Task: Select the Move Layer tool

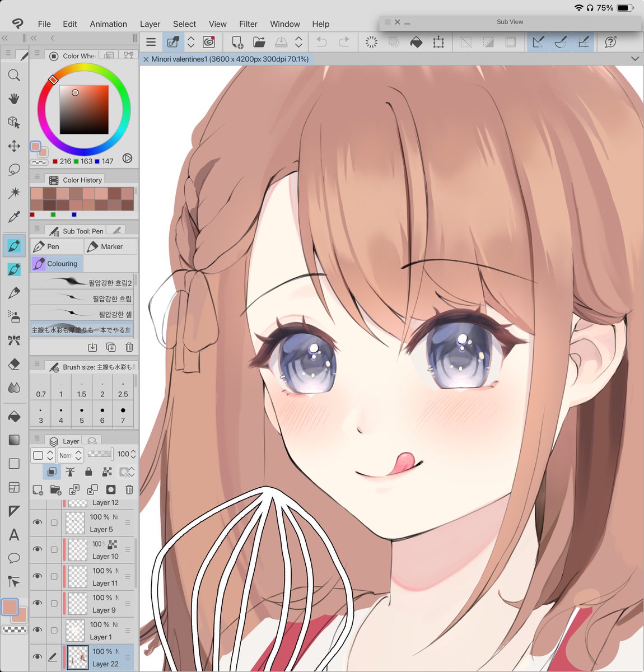Action: pyautogui.click(x=14, y=146)
